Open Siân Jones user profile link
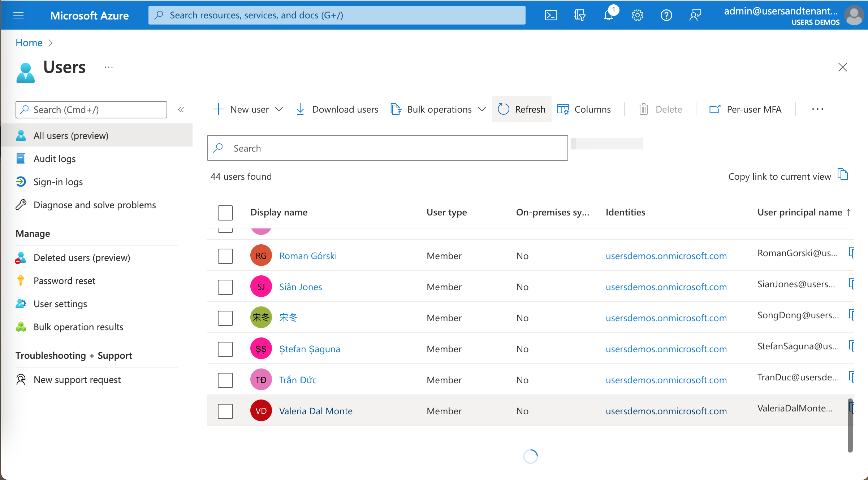The height and width of the screenshot is (480, 868). tap(301, 287)
